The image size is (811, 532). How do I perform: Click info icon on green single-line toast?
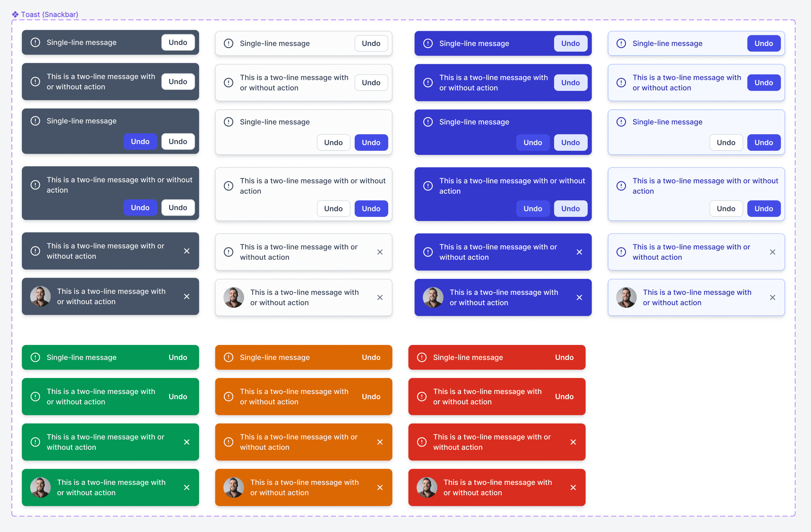click(x=35, y=357)
